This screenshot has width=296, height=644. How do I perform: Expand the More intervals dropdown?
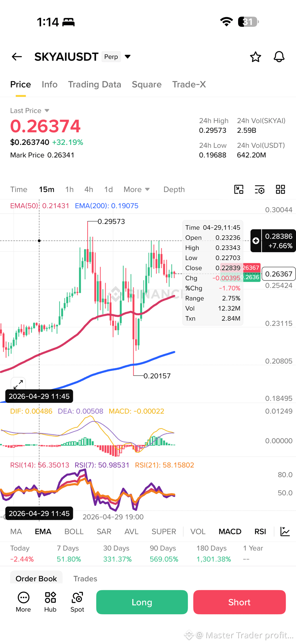pyautogui.click(x=137, y=189)
